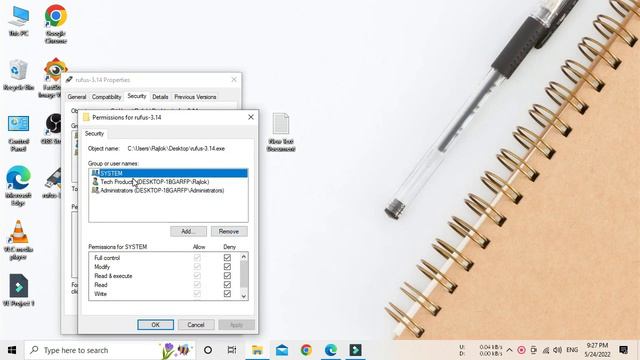The height and width of the screenshot is (360, 640).
Task: Select Security tab in Permissions dialog
Action: click(x=94, y=133)
